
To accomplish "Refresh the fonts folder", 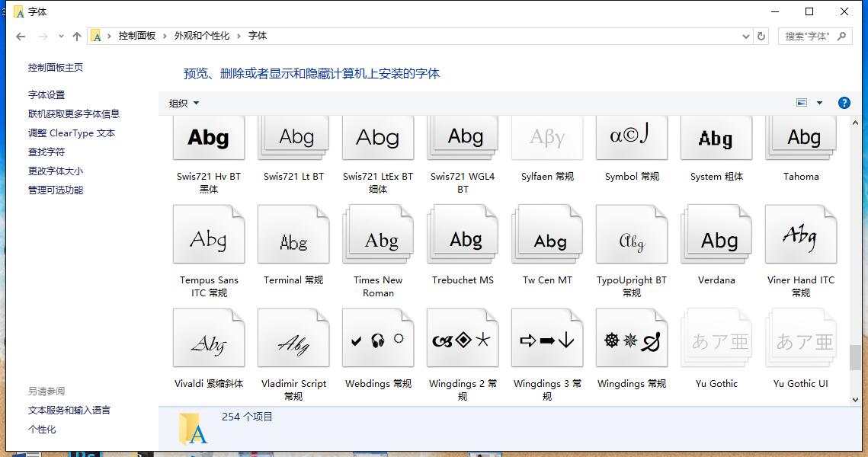I will 761,36.
